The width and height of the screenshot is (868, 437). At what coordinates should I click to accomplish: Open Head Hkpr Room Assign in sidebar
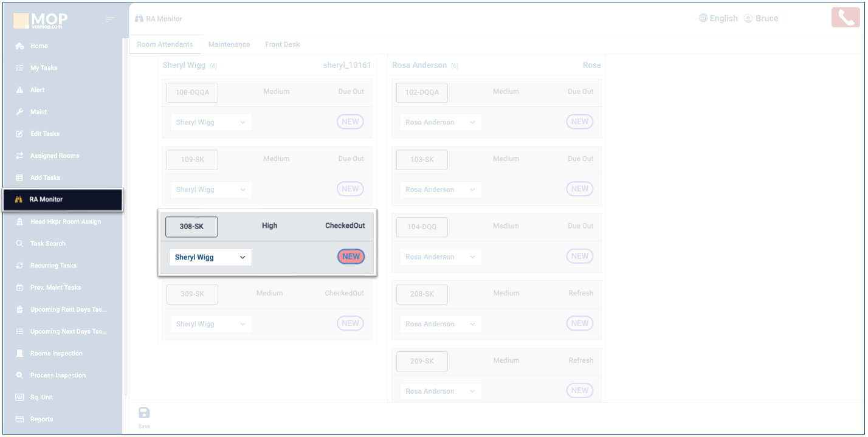tap(65, 222)
